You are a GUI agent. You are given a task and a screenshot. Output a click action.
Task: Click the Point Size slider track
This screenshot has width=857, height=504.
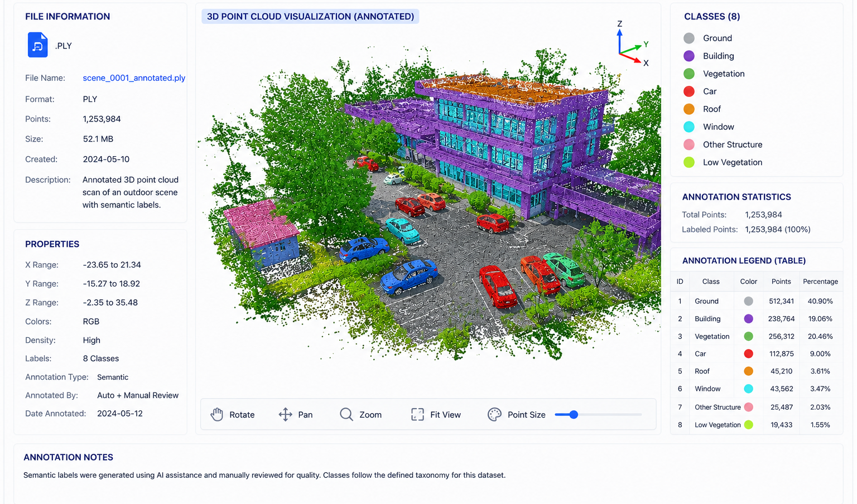(x=598, y=414)
